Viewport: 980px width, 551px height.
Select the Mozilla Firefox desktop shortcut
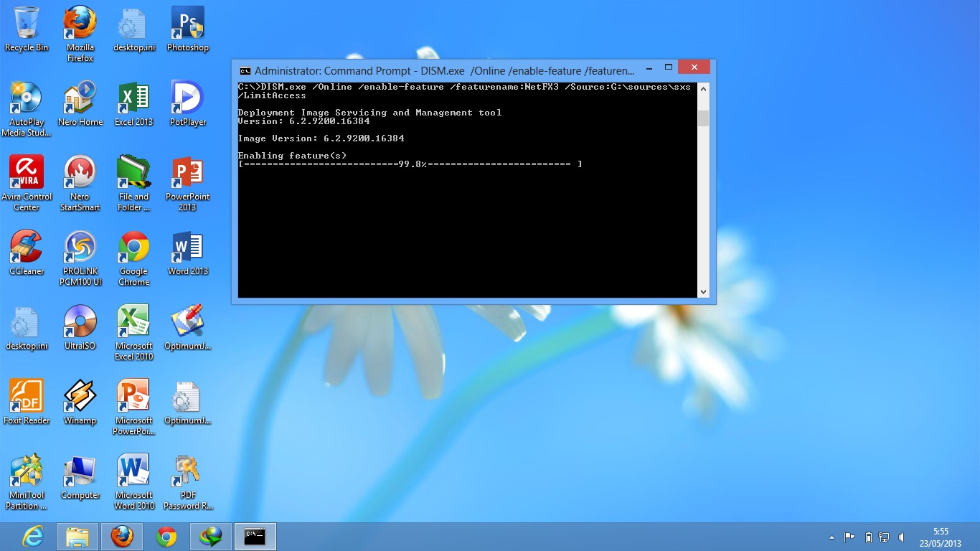pos(80,34)
